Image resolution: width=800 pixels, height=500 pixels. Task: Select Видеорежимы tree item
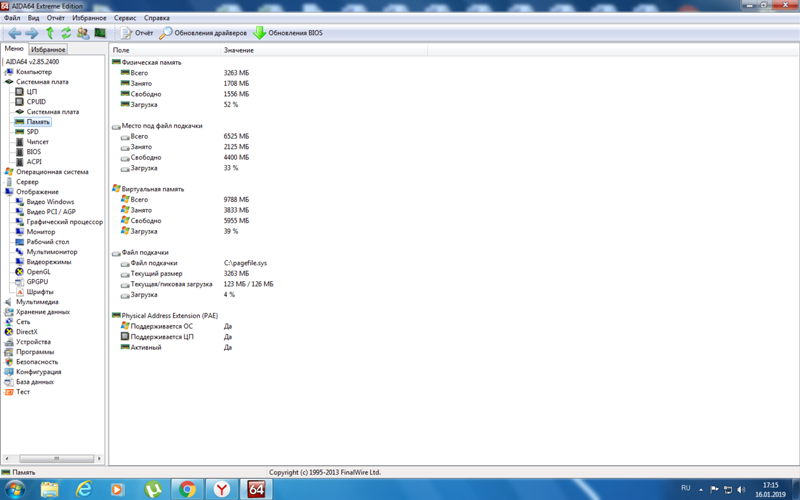pos(49,262)
